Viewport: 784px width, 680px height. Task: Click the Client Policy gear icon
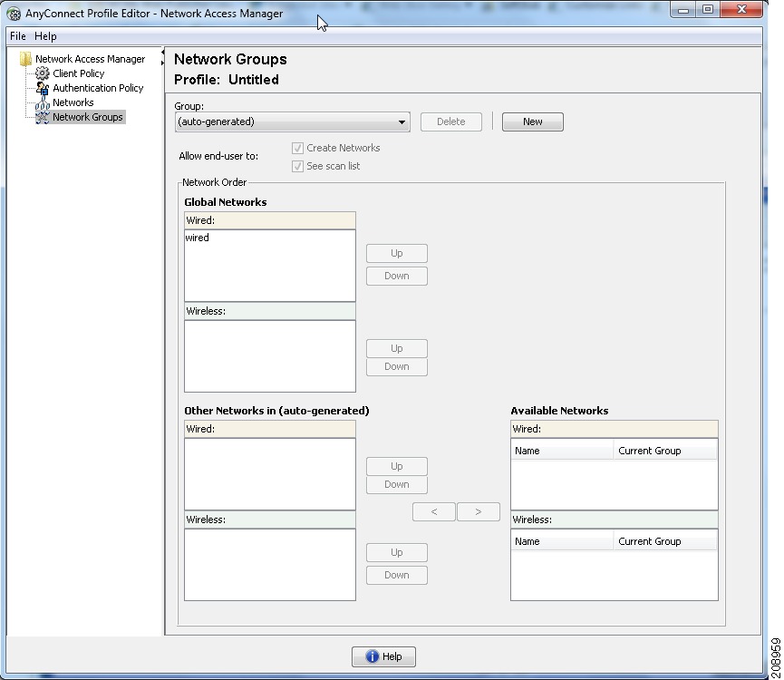[x=43, y=73]
